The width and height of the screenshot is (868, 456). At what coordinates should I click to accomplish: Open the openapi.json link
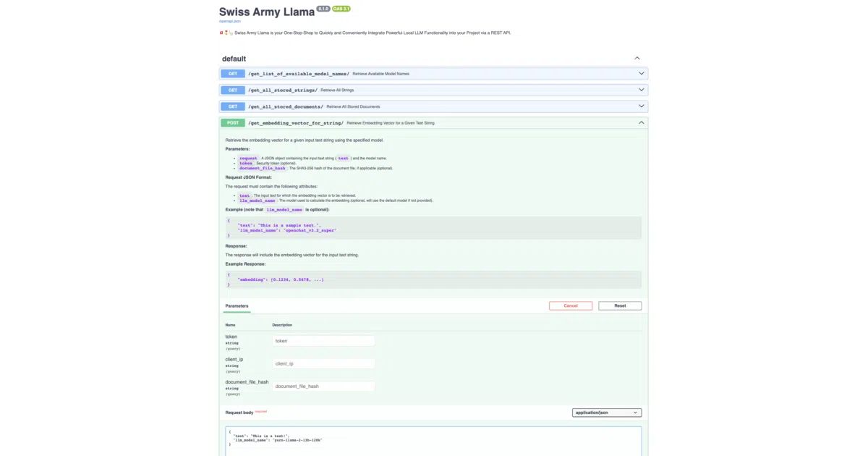point(231,21)
